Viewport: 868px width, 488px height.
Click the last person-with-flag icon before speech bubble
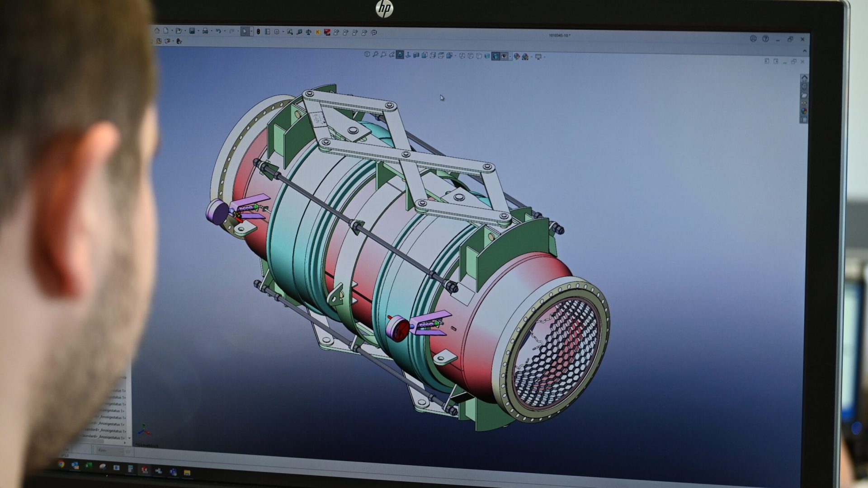[x=364, y=33]
